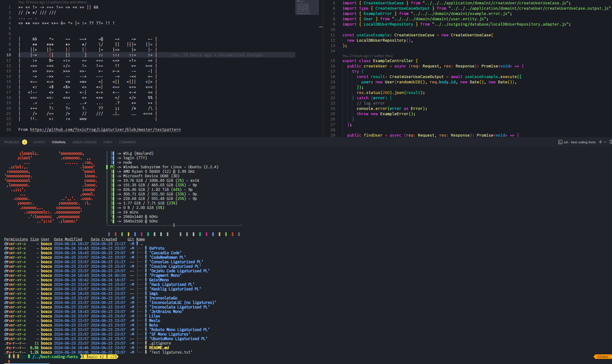Click the orange lightning bolt prompt icon

click(x=9, y=361)
